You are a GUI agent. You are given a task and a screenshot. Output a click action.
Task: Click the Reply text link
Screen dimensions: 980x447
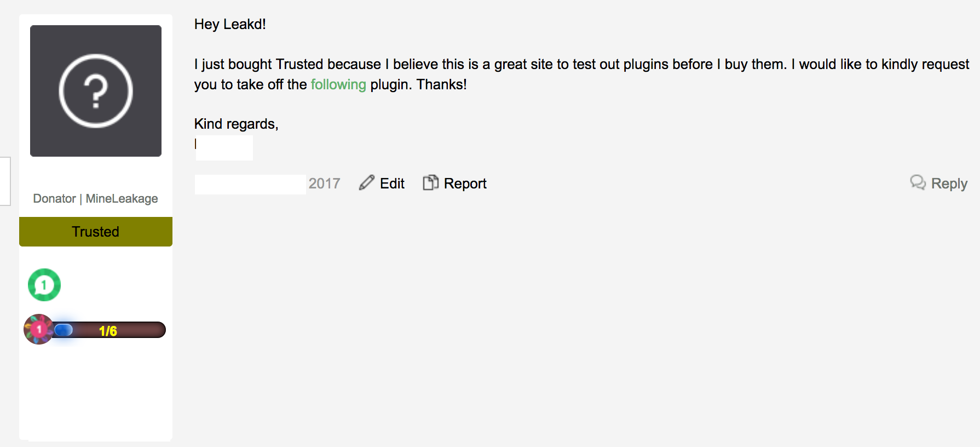pos(949,184)
